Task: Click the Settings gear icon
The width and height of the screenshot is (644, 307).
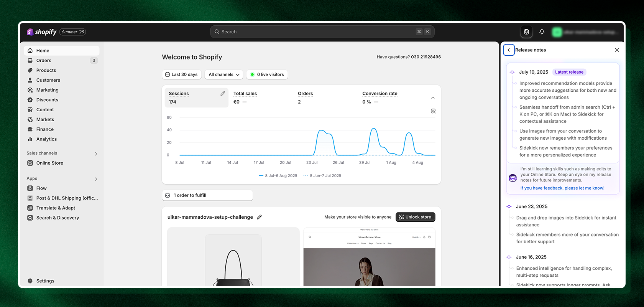Action: point(30,281)
